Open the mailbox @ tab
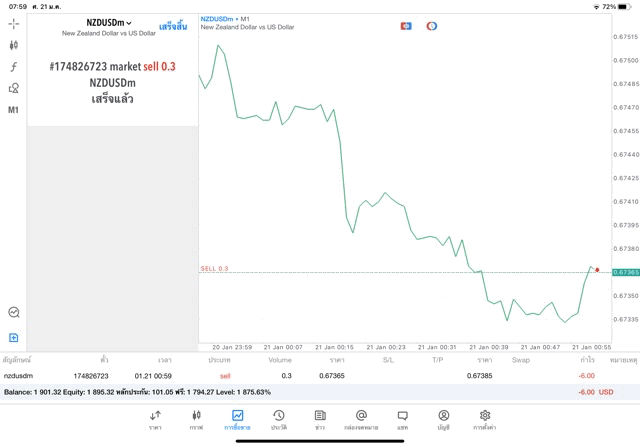The height and width of the screenshot is (447, 640). click(x=361, y=419)
